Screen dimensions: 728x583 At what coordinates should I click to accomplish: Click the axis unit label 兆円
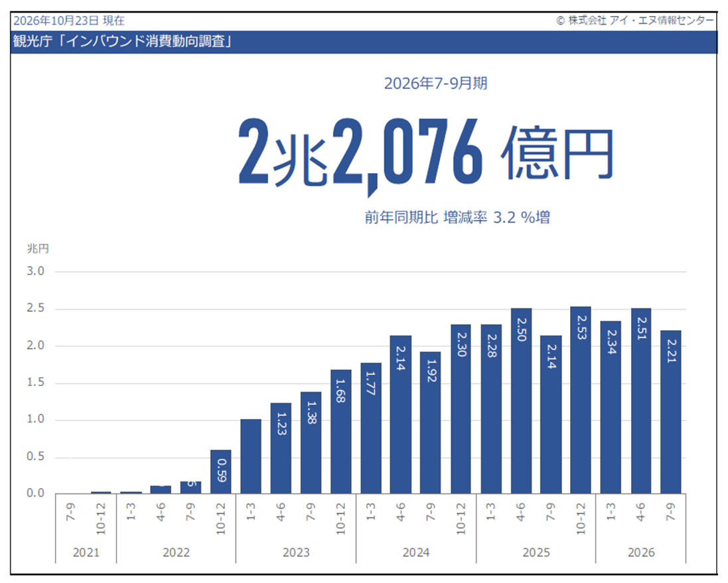pyautogui.click(x=38, y=248)
